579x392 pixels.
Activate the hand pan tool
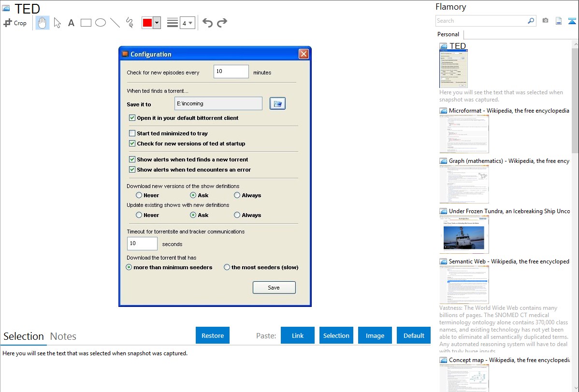43,23
